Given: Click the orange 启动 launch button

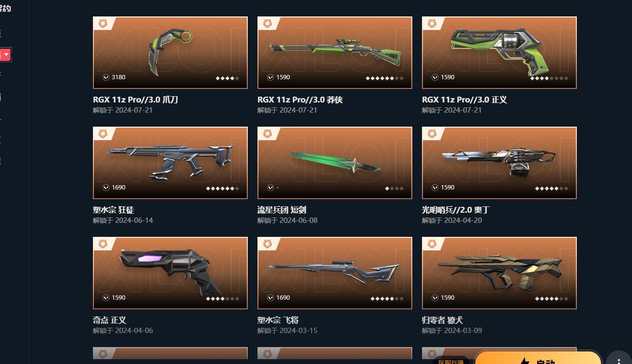Looking at the screenshot, I should click(x=537, y=358).
